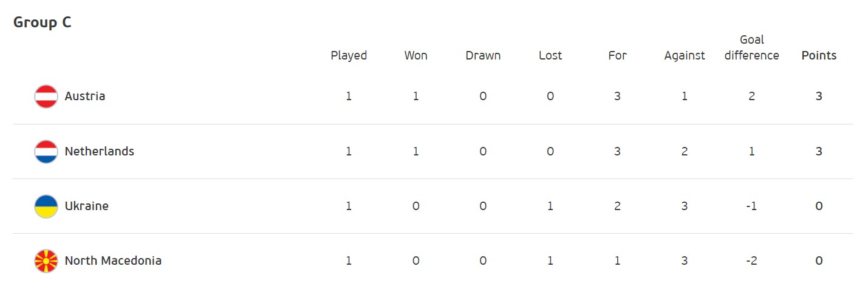Click the Drawn column header
Screen dimensions: 868x303
click(483, 55)
